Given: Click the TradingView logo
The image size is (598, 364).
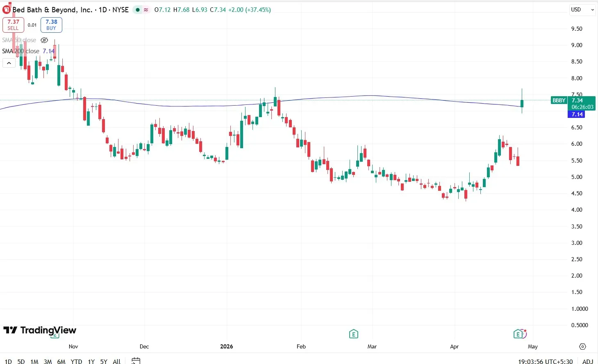Looking at the screenshot, I should [x=40, y=330].
